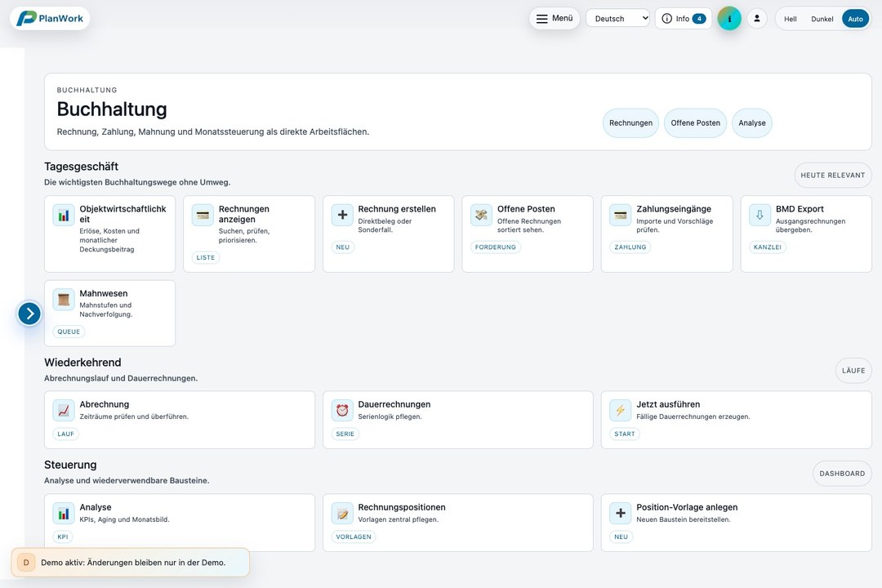Click the SERIE tag on Dauerrechnungen

pyautogui.click(x=345, y=434)
